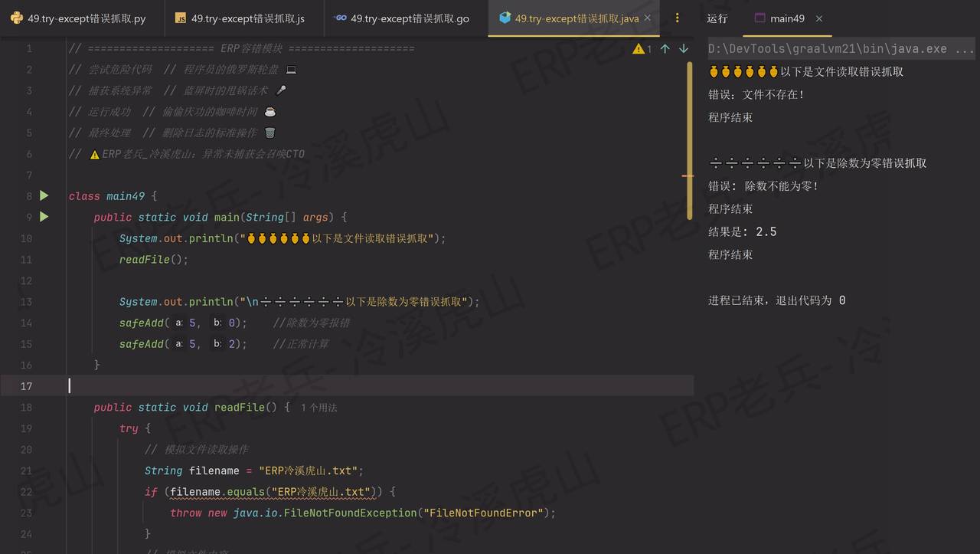Run class main49 using the gutter run icon
The width and height of the screenshot is (980, 554).
tap(44, 195)
